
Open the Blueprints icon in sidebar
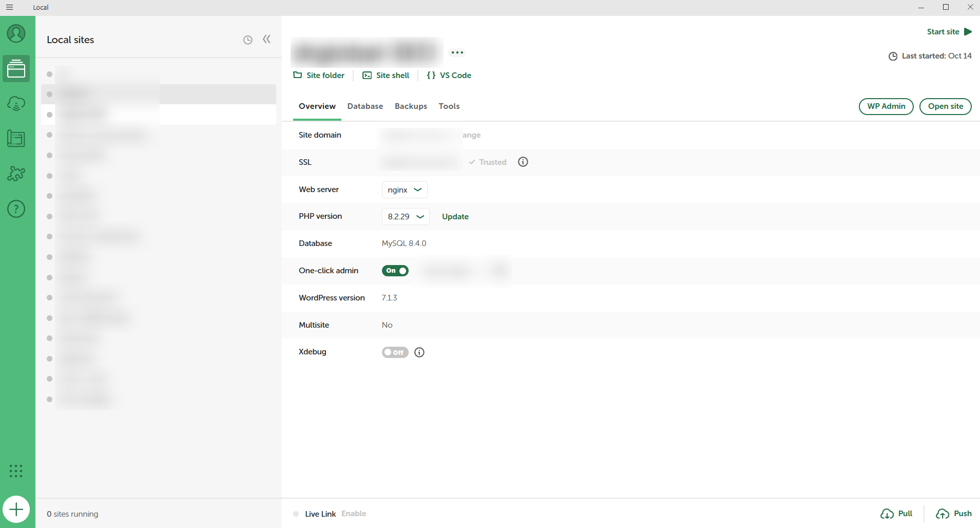[16, 138]
